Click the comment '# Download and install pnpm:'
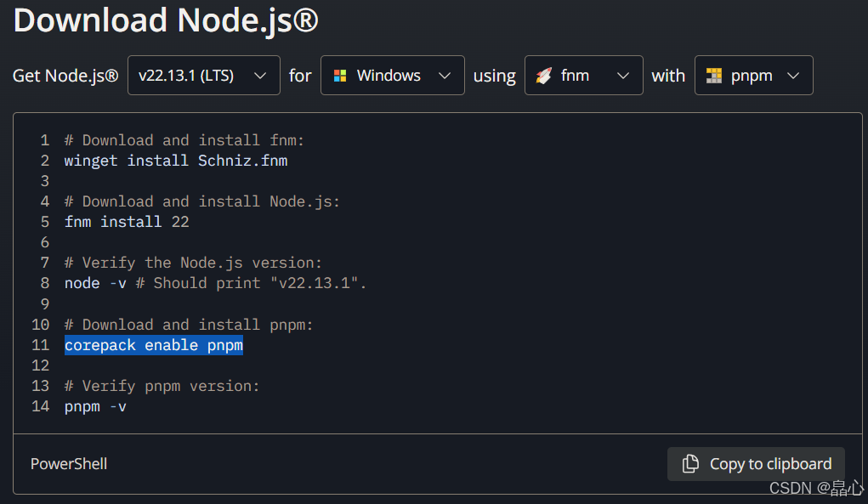 (x=189, y=325)
